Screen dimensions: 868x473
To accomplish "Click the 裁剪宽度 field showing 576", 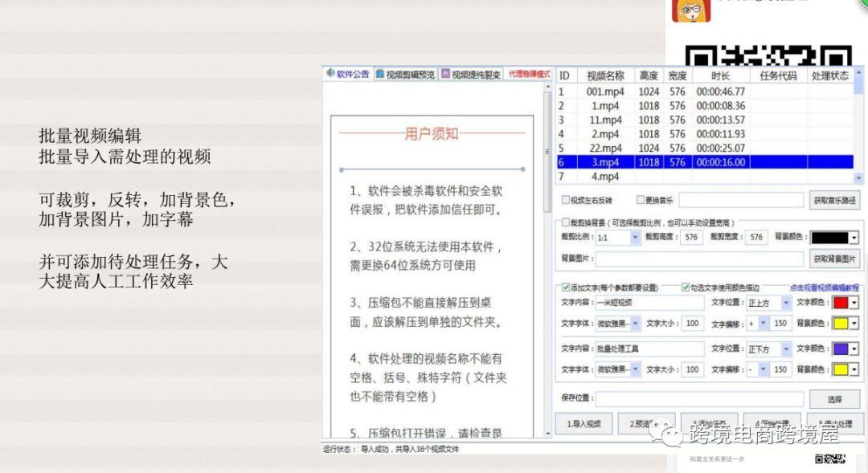I will 756,238.
